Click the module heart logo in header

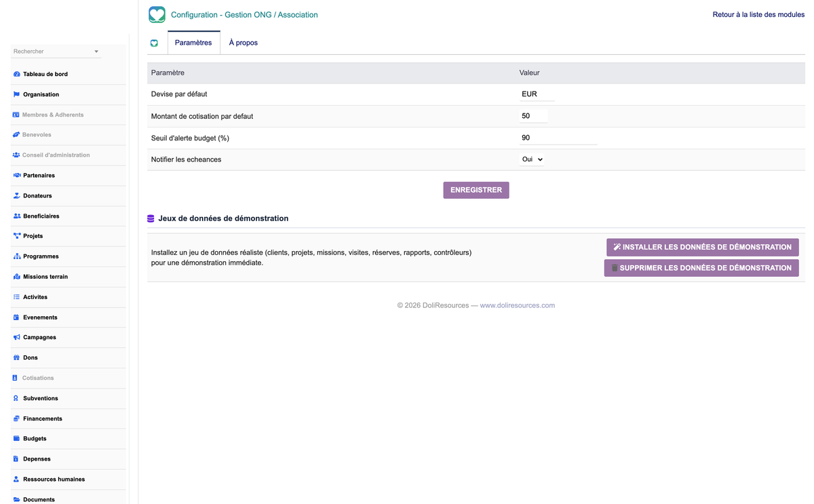[x=157, y=14]
